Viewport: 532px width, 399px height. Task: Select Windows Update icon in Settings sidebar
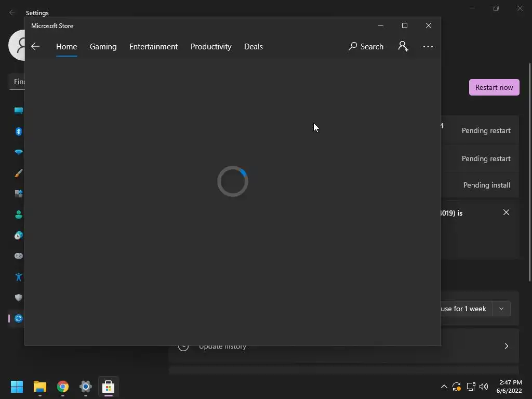coord(18,318)
